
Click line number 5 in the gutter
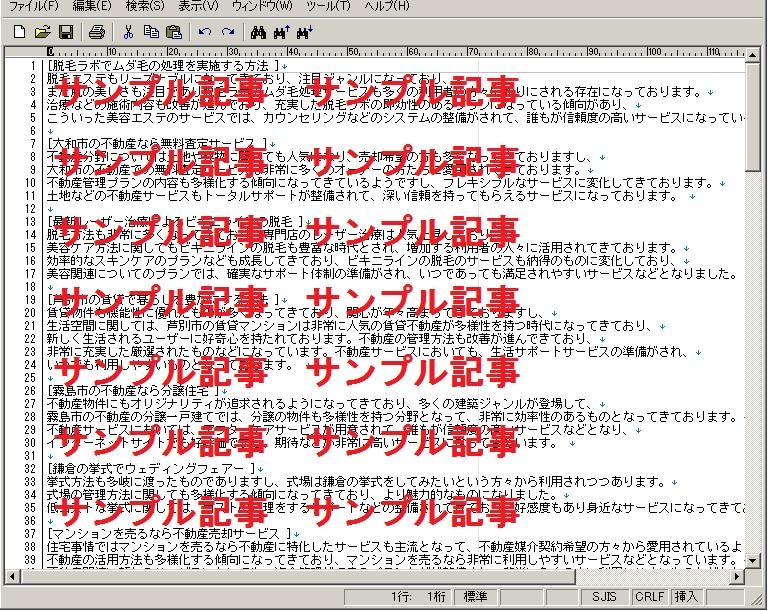coord(33,118)
